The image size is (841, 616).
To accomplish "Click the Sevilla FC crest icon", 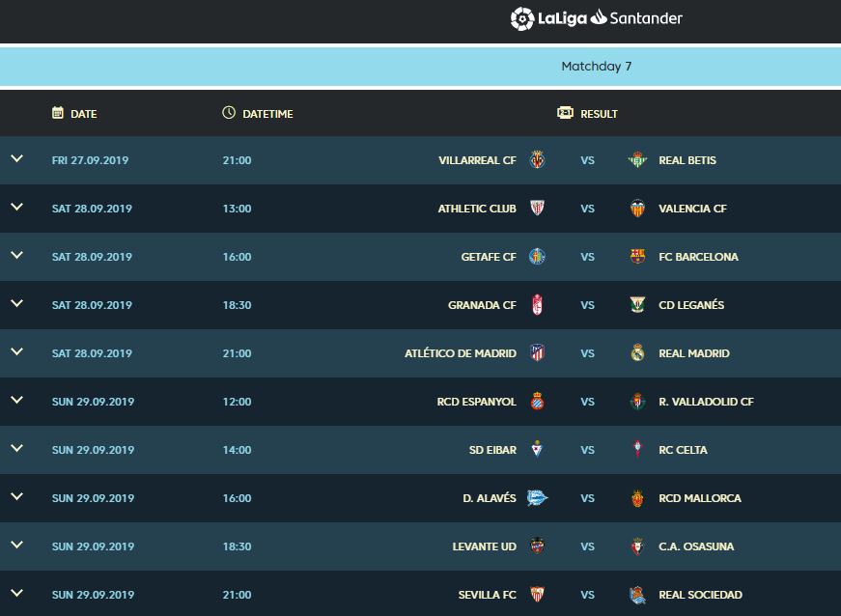I will pyautogui.click(x=537, y=594).
